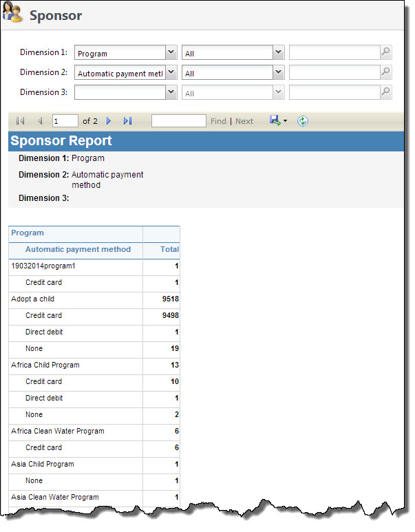The image size is (415, 532).
Task: Select the Adopt a child row
Action: 94,299
